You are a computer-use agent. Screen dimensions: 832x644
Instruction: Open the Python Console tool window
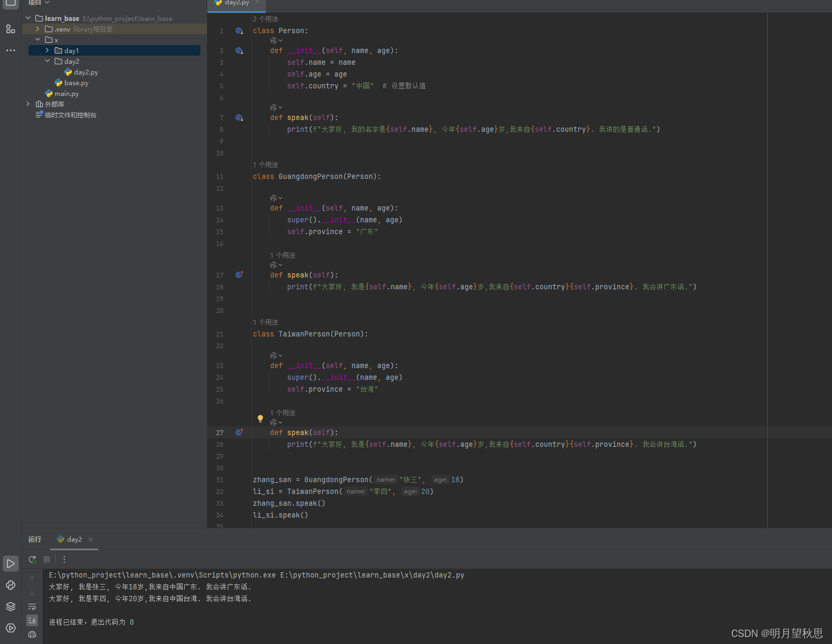tap(11, 585)
